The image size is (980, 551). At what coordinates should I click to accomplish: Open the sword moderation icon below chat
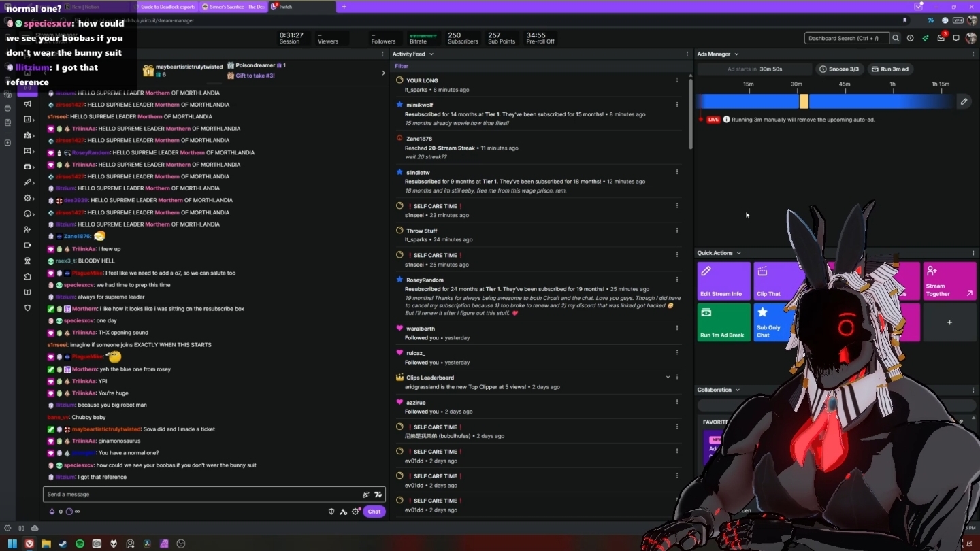point(344,512)
